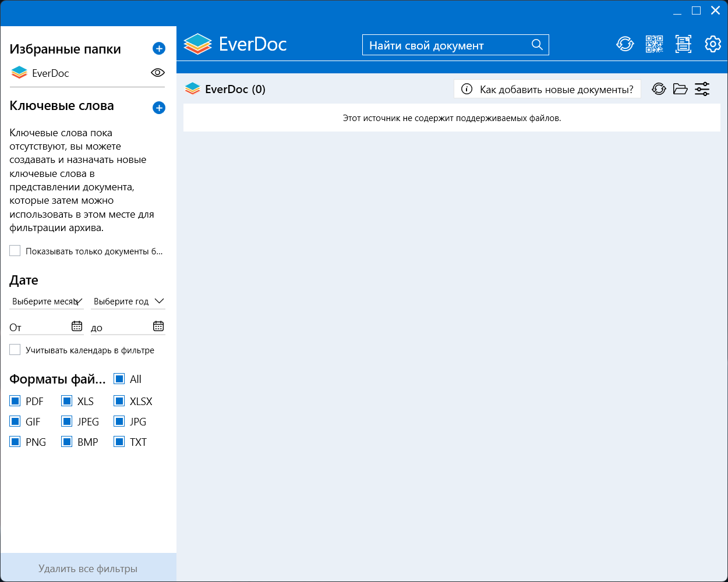The width and height of the screenshot is (728, 582).
Task: Maximize the EverDoc window
Action: (696, 10)
